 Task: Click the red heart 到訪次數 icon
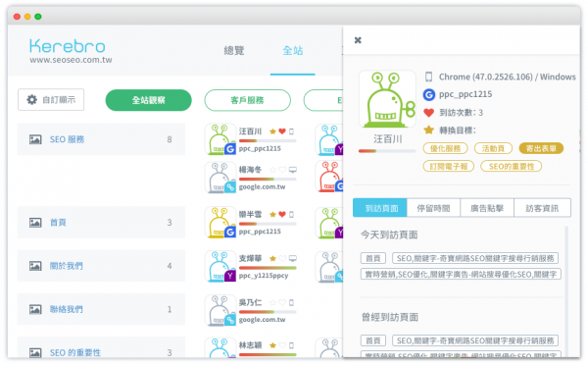coord(428,113)
